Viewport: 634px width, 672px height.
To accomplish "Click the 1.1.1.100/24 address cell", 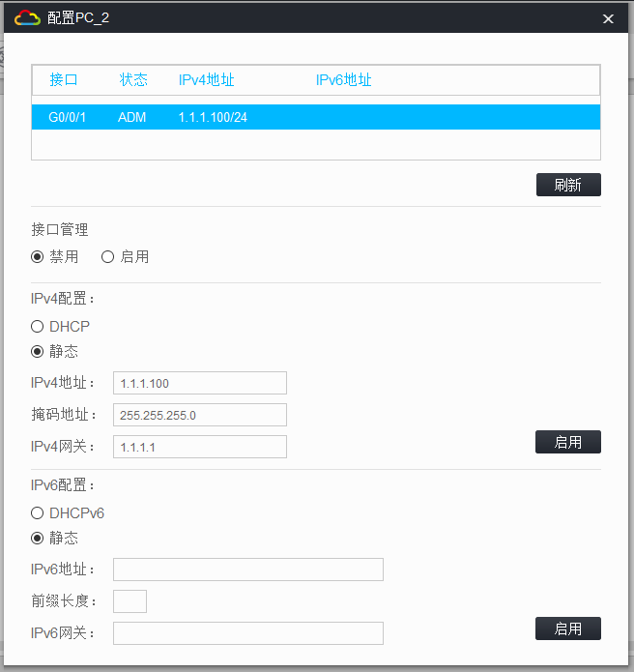I will [213, 117].
